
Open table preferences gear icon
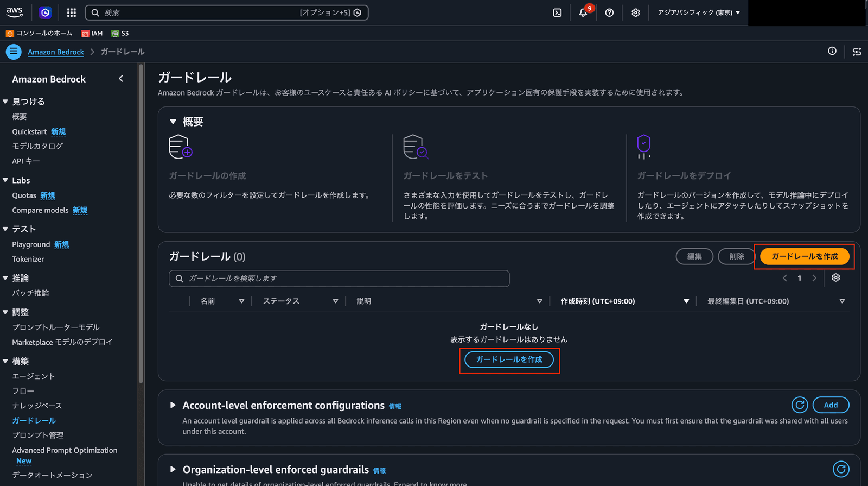[836, 277]
